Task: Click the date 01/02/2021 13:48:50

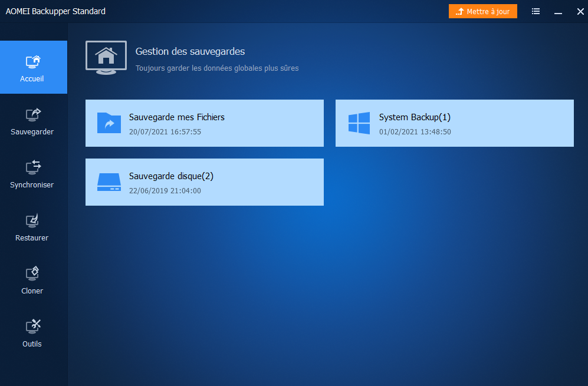Action: 415,132
